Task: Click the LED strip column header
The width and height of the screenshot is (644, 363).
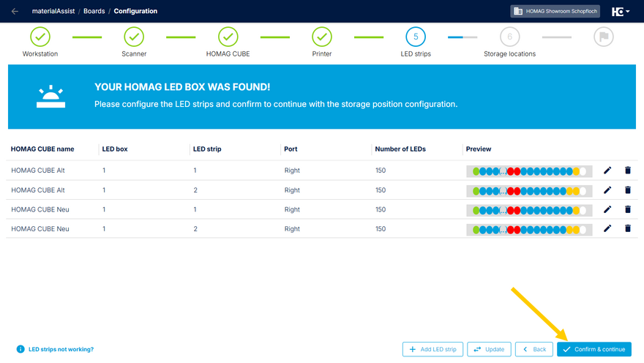Action: click(207, 149)
